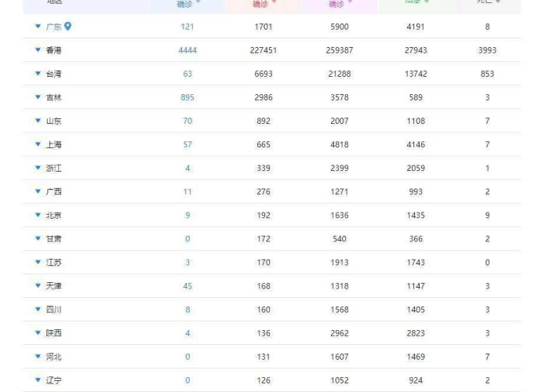Expand the 浙江 row triangle

pyautogui.click(x=38, y=168)
